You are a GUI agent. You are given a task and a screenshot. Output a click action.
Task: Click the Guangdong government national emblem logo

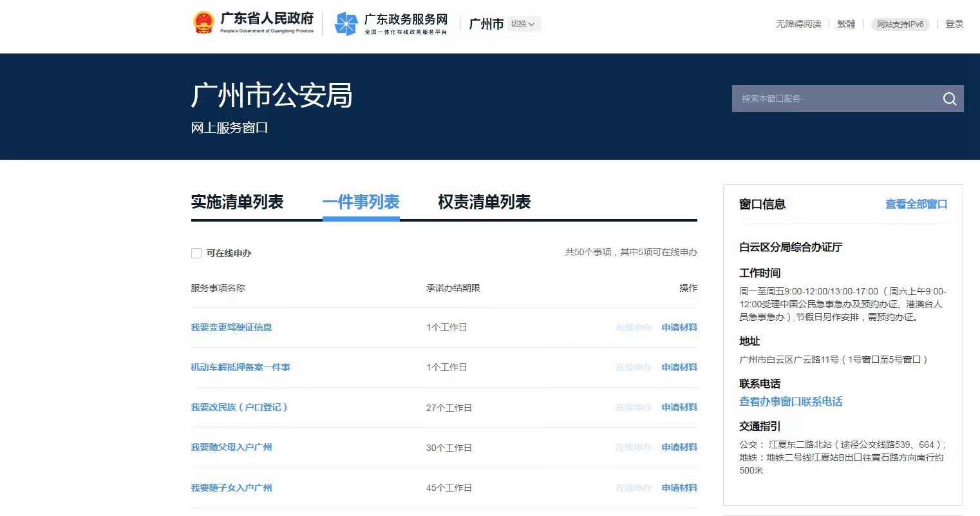(203, 23)
